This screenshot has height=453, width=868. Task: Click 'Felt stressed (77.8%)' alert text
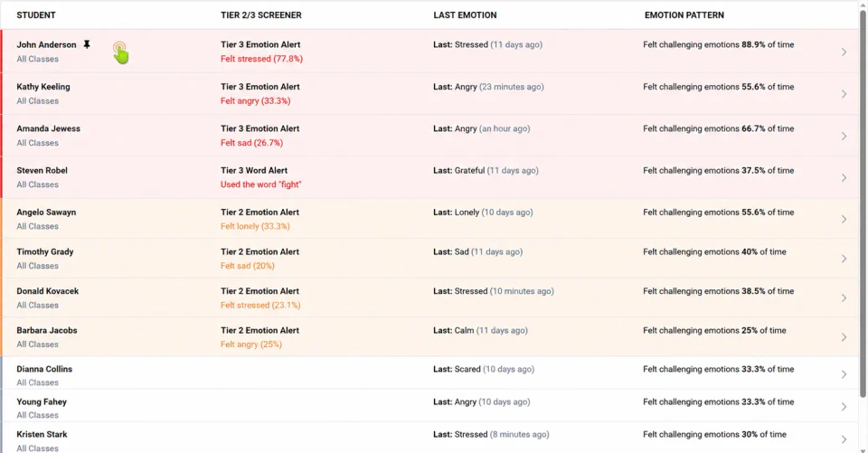261,59
